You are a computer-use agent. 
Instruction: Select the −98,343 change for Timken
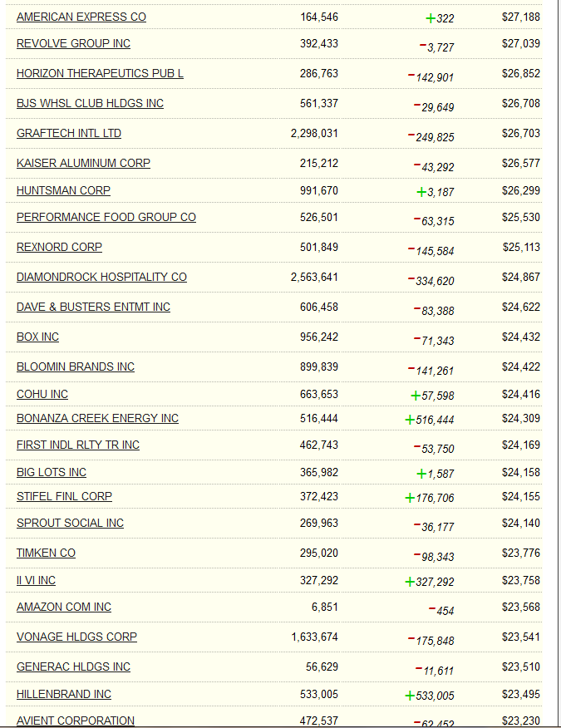(434, 557)
